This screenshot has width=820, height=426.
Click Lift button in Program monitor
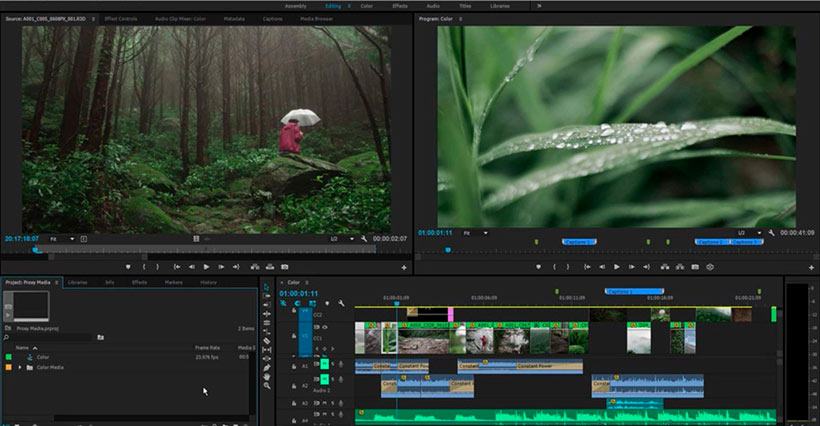click(665, 267)
